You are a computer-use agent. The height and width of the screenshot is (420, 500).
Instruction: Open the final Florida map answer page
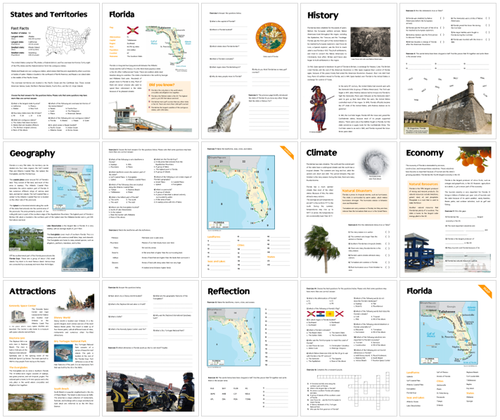[x=448, y=348]
